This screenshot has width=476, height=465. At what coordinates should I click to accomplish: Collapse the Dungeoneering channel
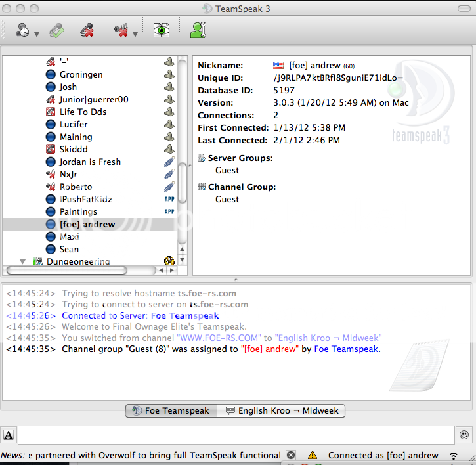coord(23,261)
